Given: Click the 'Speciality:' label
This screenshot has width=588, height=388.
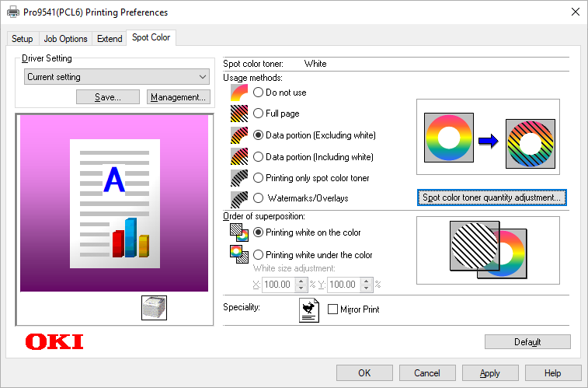Looking at the screenshot, I should (x=242, y=307).
